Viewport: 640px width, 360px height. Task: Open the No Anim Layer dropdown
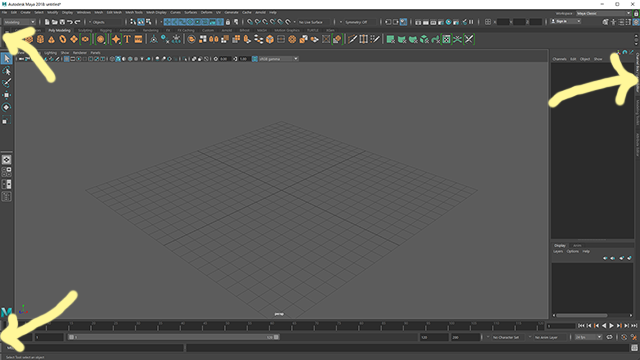coord(548,337)
